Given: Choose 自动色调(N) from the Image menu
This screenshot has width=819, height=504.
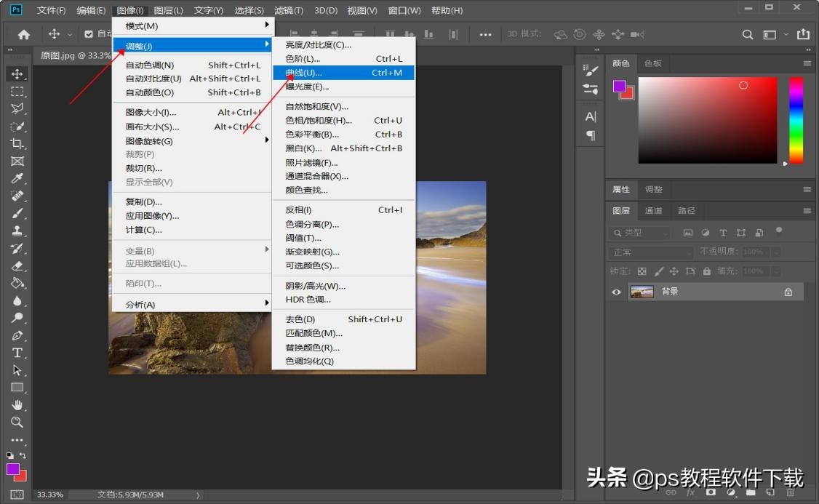Looking at the screenshot, I should point(192,65).
